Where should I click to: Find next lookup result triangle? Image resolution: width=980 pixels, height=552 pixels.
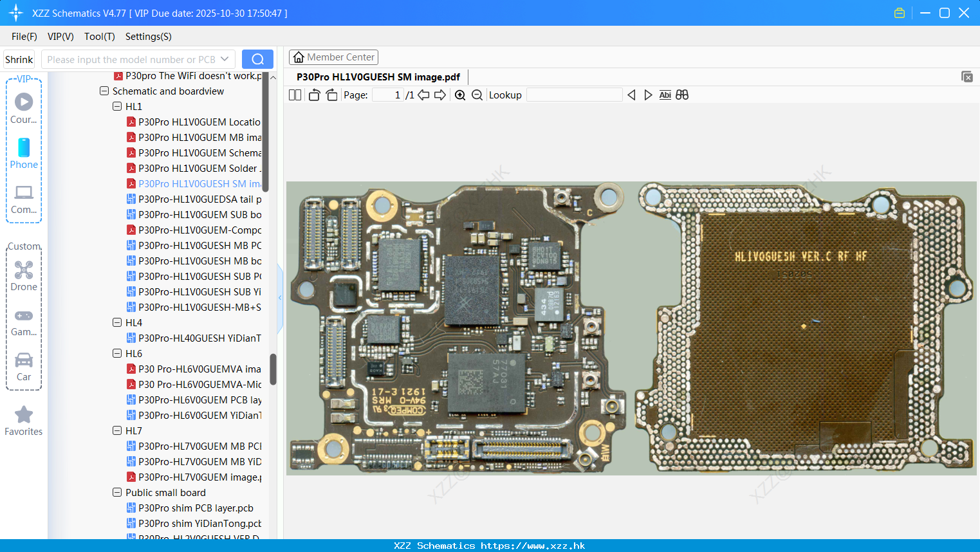(648, 95)
